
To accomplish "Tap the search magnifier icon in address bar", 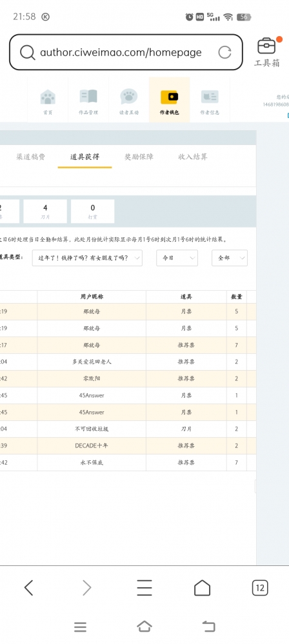I will [x=28, y=53].
